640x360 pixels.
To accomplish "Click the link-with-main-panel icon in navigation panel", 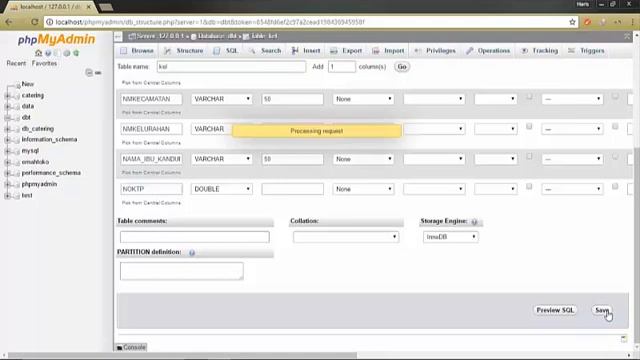I will 98,73.
